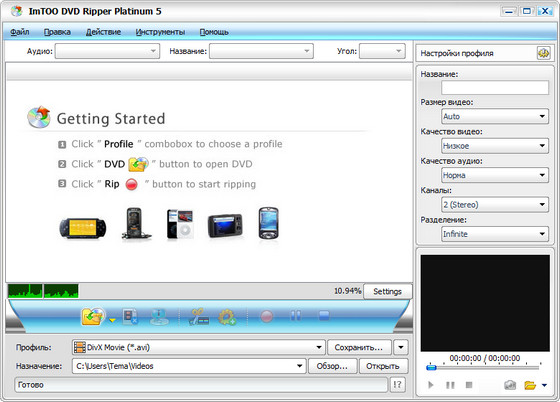Click the add profile gear icon
This screenshot has height=402, width=560.
pos(227,317)
